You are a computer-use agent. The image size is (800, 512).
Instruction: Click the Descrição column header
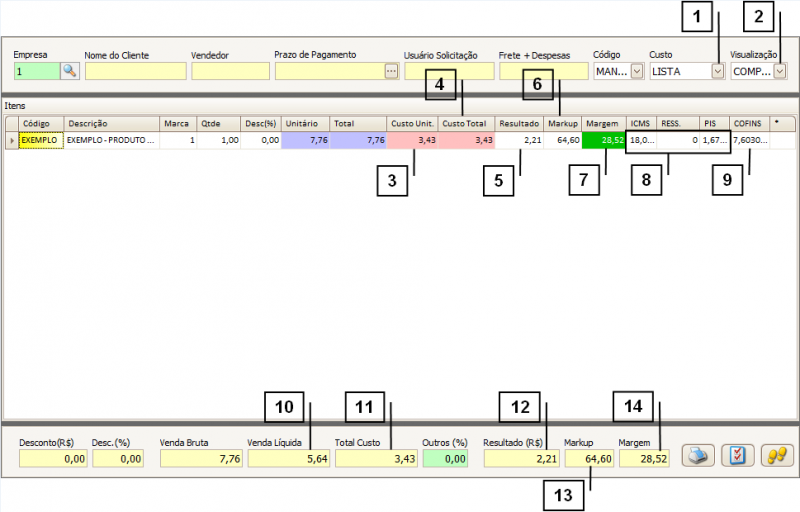(x=110, y=123)
